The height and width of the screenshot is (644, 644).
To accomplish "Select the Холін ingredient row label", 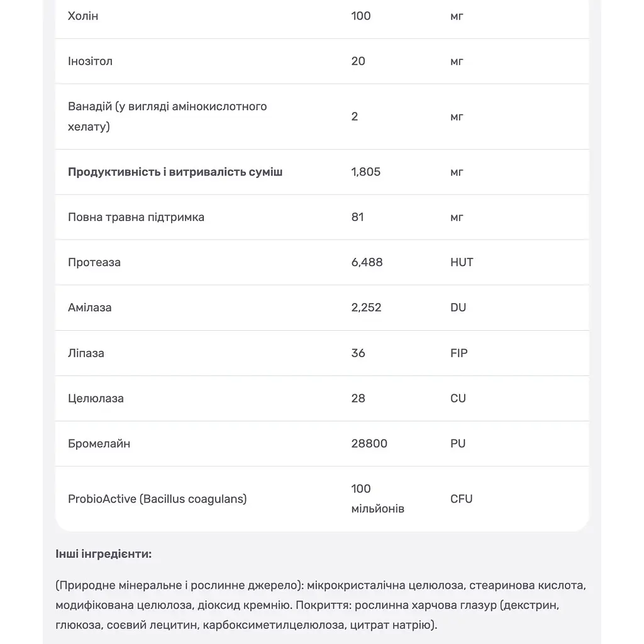I will click(x=83, y=16).
